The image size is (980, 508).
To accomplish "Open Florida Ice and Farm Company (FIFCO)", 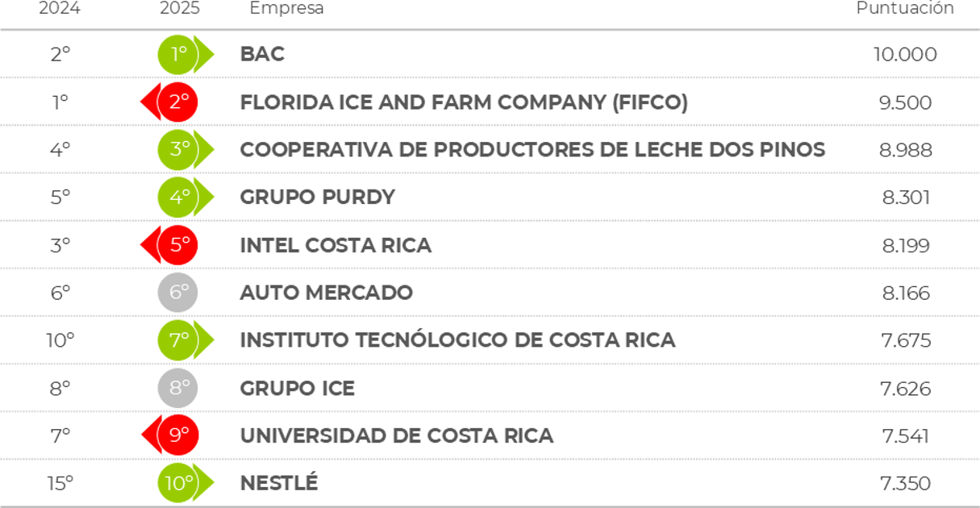I will 464,102.
